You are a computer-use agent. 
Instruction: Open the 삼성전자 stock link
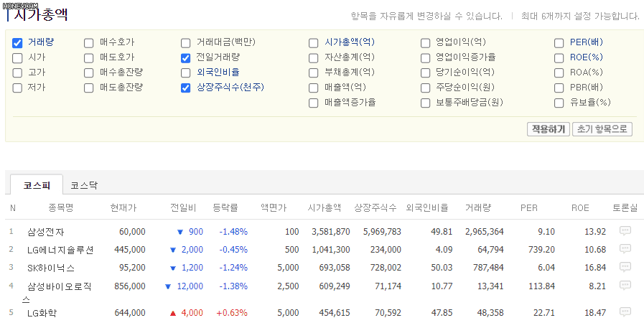(45, 232)
